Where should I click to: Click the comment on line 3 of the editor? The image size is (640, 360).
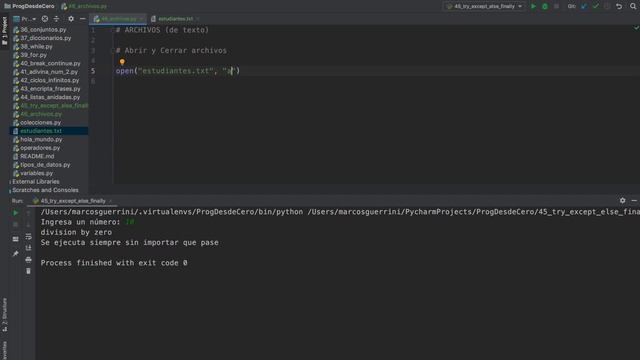pyautogui.click(x=171, y=51)
